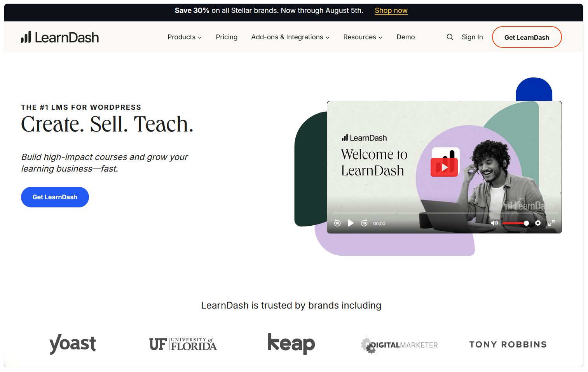Open the Demo menu item
This screenshot has width=588, height=372.
(405, 37)
